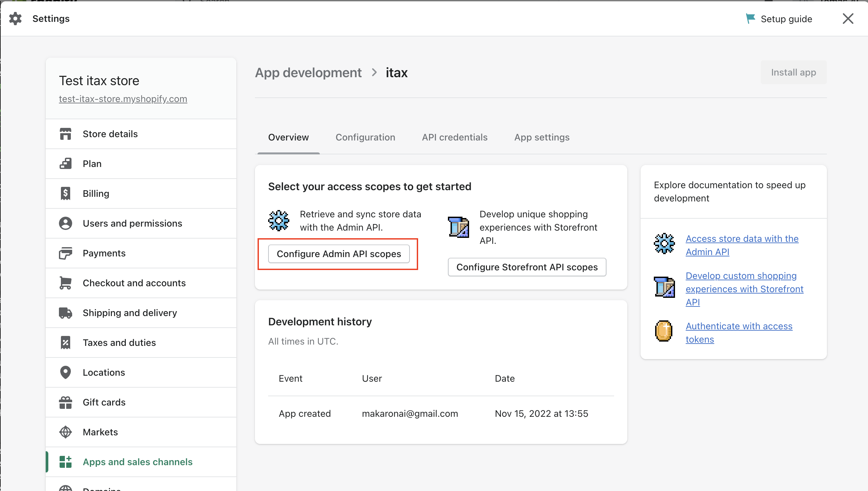Click the Store details storefront icon

click(65, 134)
